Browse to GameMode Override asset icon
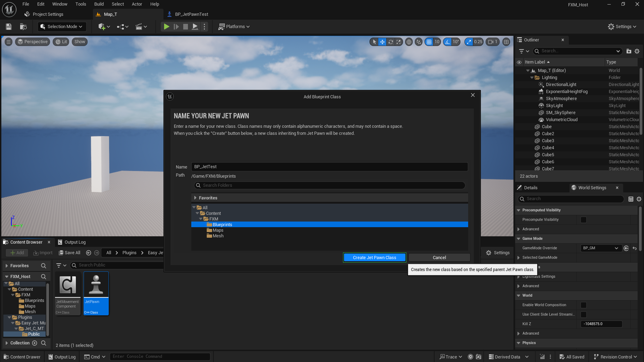Screen dimensions: 644x362 (626, 248)
